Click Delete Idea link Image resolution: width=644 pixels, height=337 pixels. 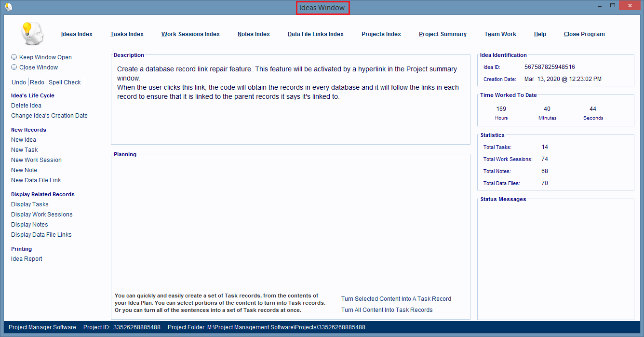point(26,106)
